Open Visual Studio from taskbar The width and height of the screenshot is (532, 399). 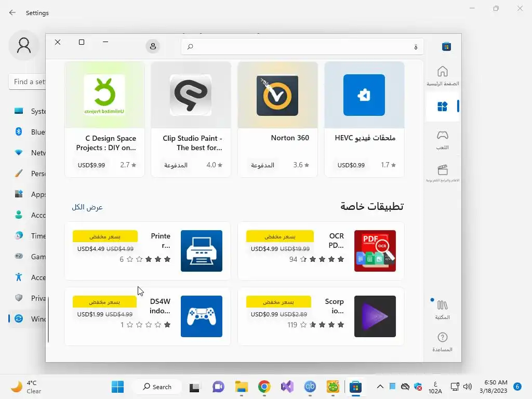pos(287,387)
